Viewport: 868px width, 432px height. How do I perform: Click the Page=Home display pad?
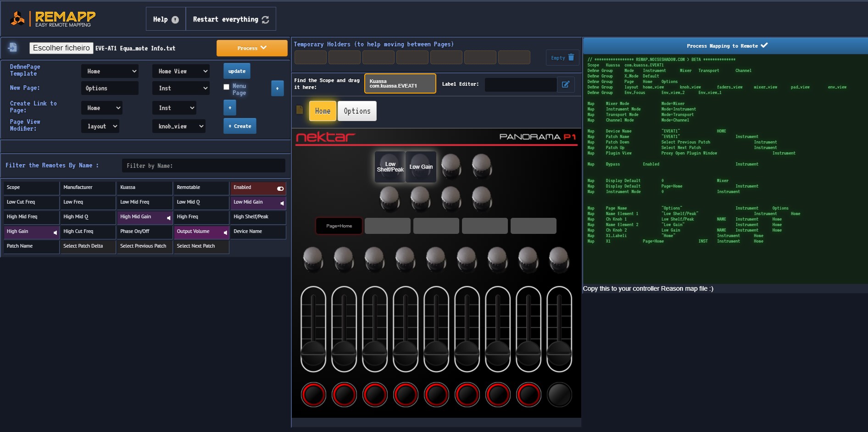click(339, 226)
